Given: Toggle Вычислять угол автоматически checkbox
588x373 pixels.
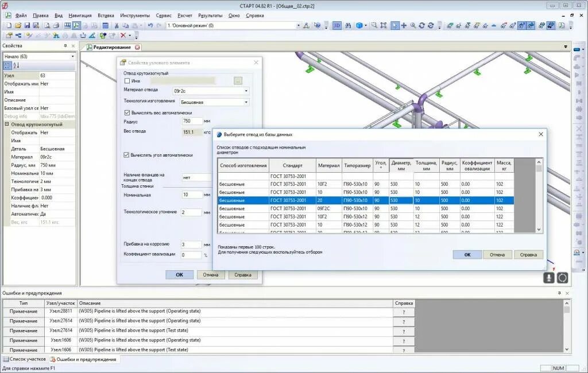Looking at the screenshot, I should pos(126,155).
